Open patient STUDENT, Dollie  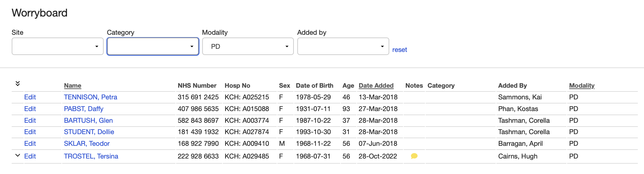point(89,132)
